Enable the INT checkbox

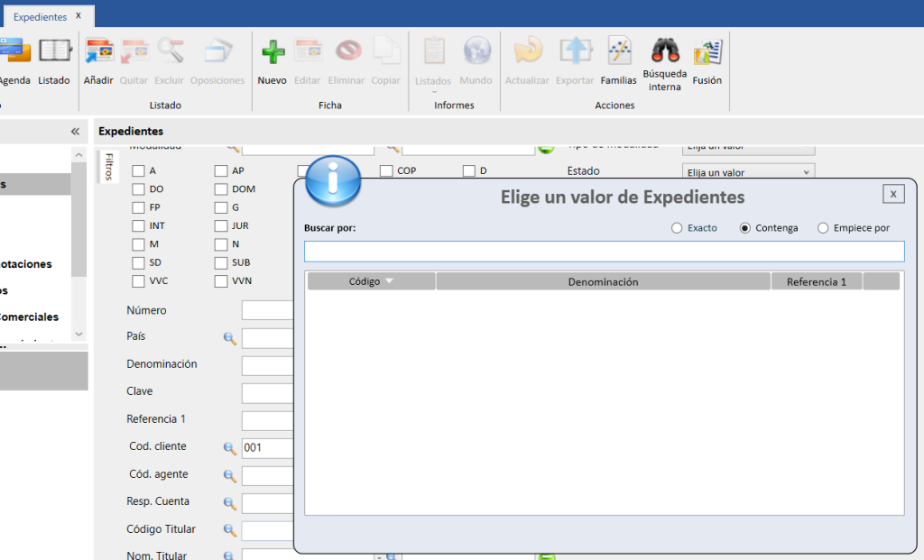138,226
